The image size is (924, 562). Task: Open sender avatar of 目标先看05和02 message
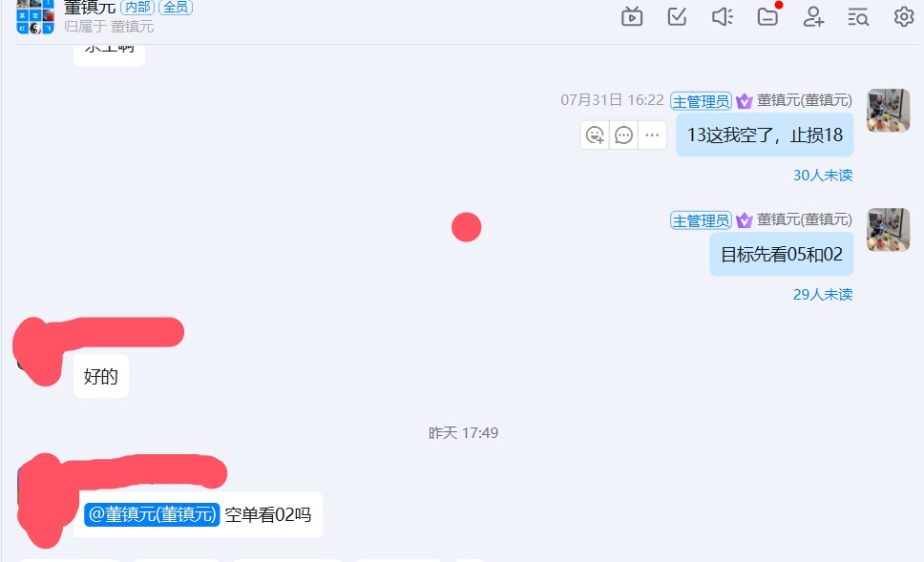[x=888, y=229]
